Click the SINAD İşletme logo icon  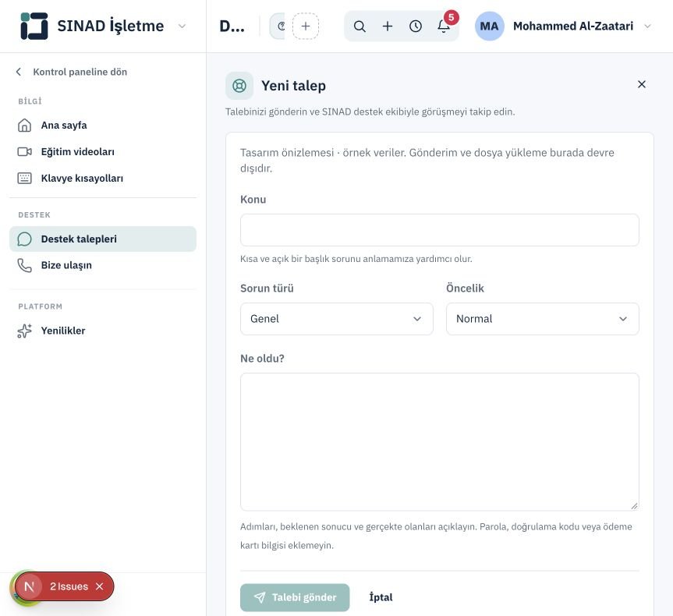tap(34, 26)
